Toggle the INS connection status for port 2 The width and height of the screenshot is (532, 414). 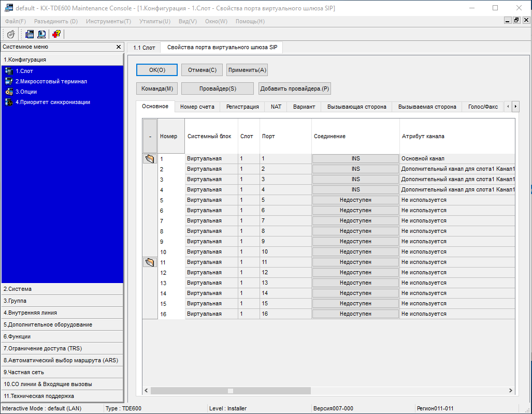[x=355, y=169]
